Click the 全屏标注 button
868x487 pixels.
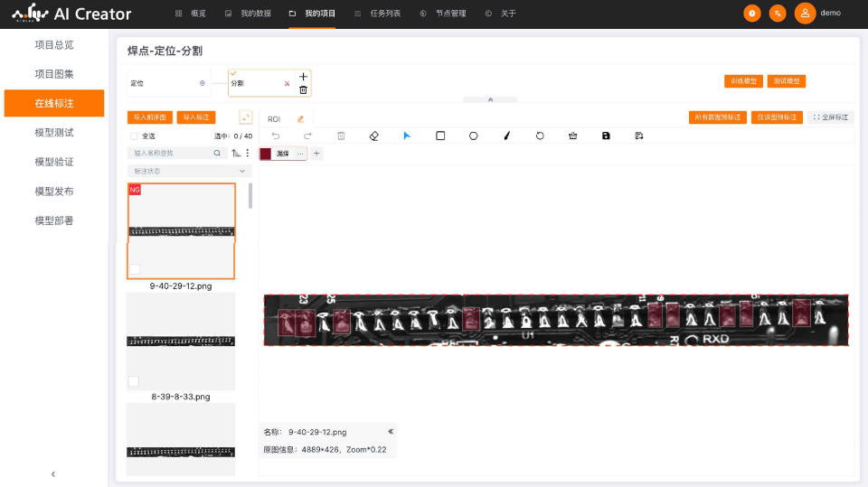[830, 117]
